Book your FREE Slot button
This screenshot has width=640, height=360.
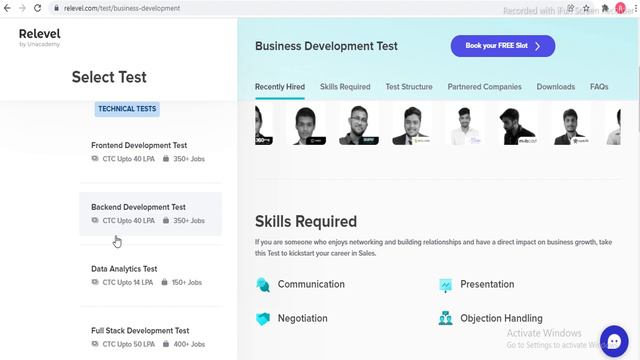pyautogui.click(x=502, y=46)
